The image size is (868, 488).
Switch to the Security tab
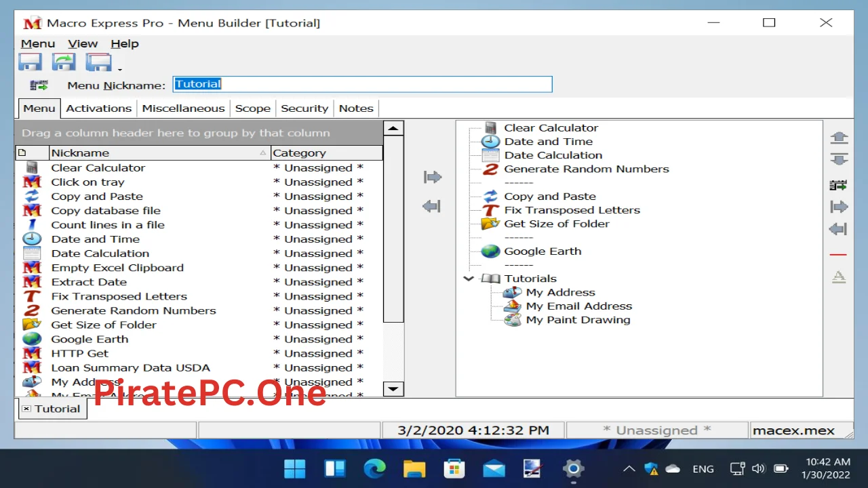304,108
